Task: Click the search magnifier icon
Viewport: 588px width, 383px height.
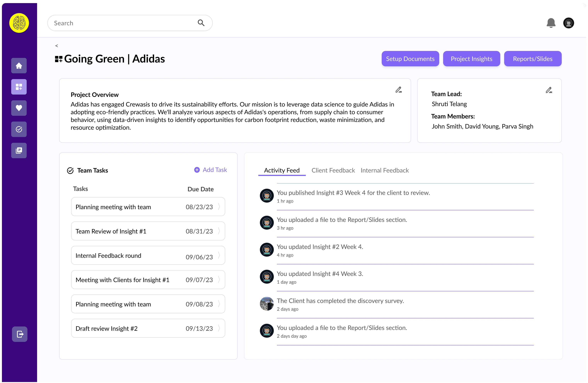Action: 201,23
